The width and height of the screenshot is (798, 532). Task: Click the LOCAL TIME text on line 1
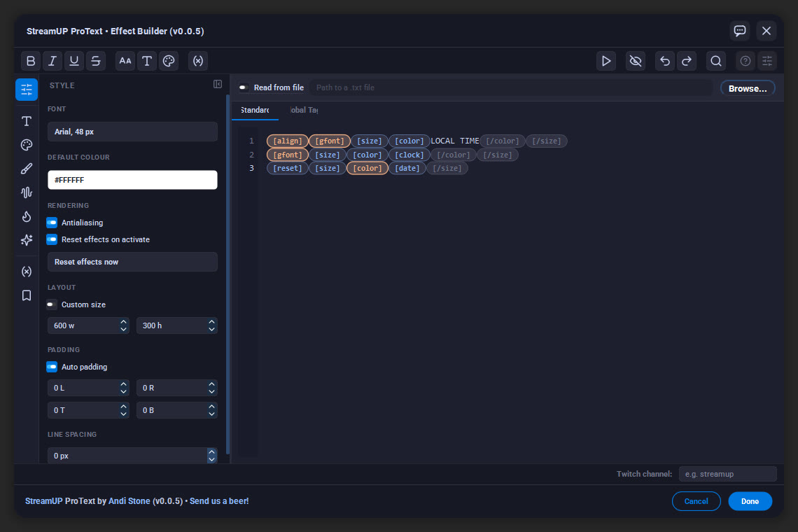tap(455, 141)
